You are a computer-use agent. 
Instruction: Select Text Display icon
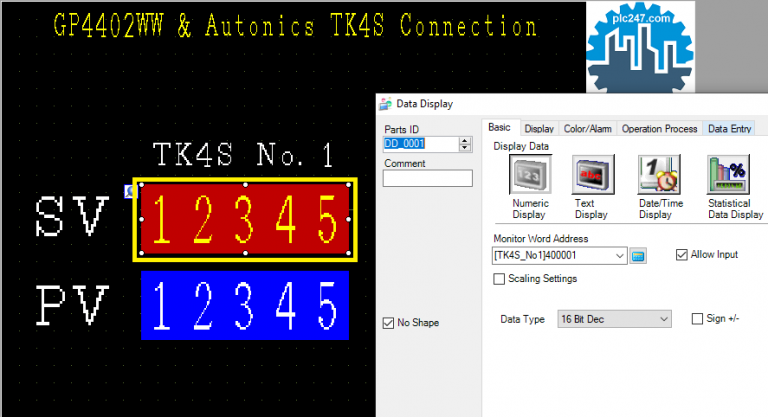(593, 174)
